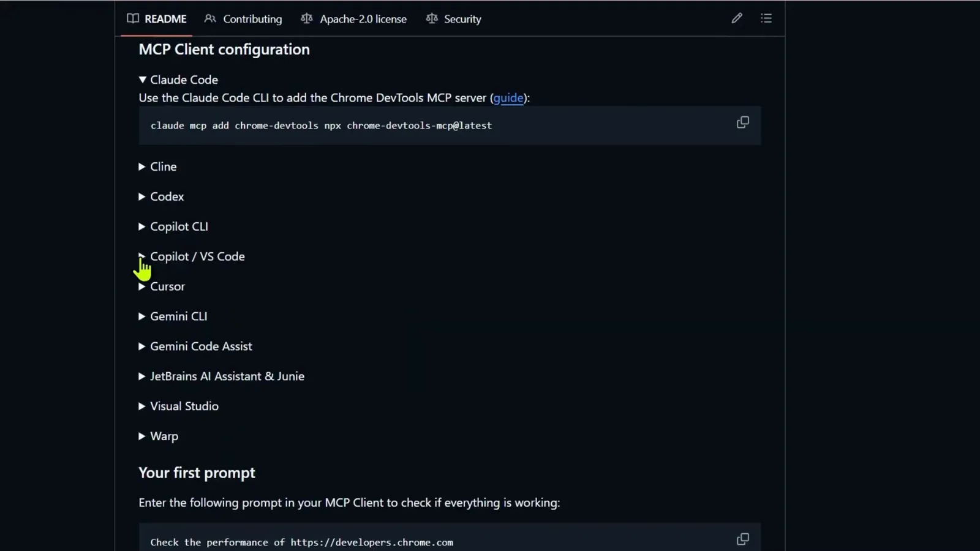
Task: Switch to the Contributing tab
Action: point(243,19)
